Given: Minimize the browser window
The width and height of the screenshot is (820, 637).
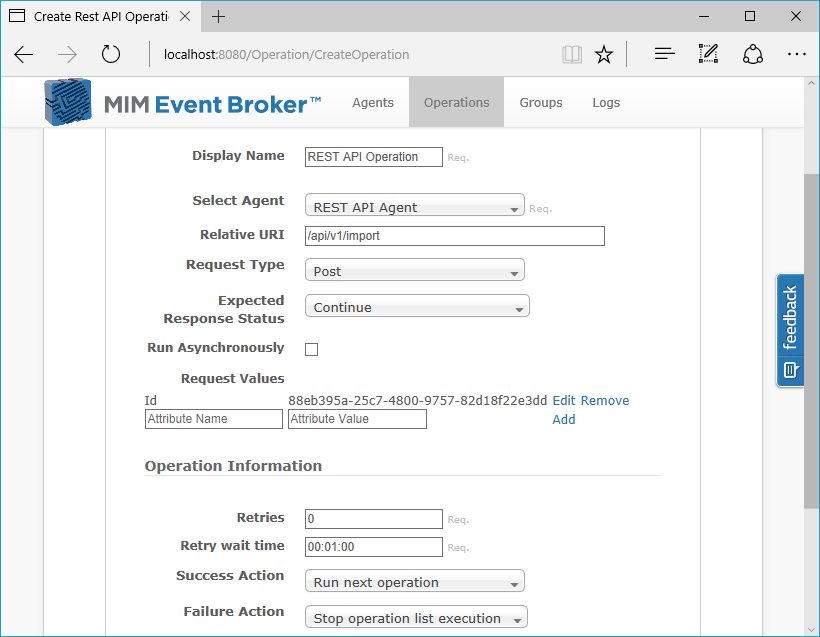Looking at the screenshot, I should (x=704, y=16).
